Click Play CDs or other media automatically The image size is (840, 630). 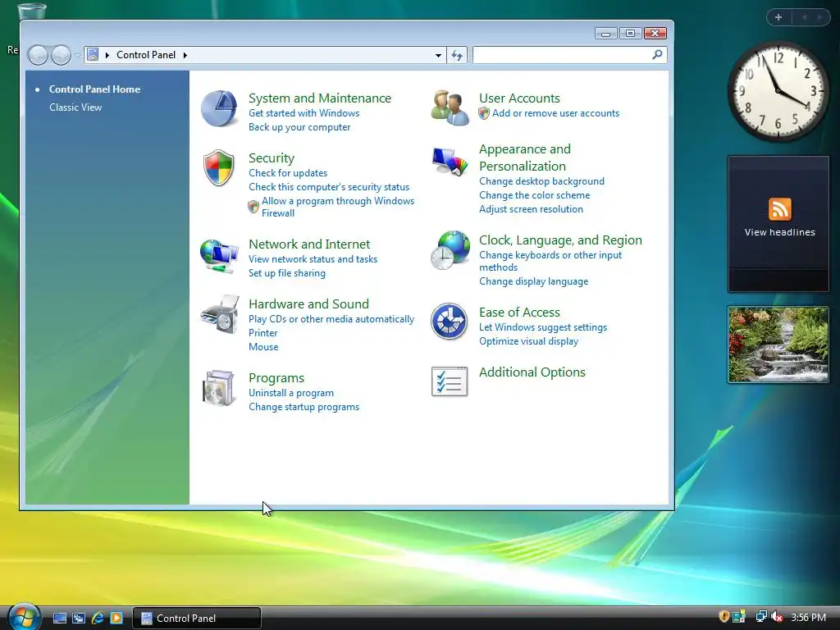pyautogui.click(x=331, y=319)
